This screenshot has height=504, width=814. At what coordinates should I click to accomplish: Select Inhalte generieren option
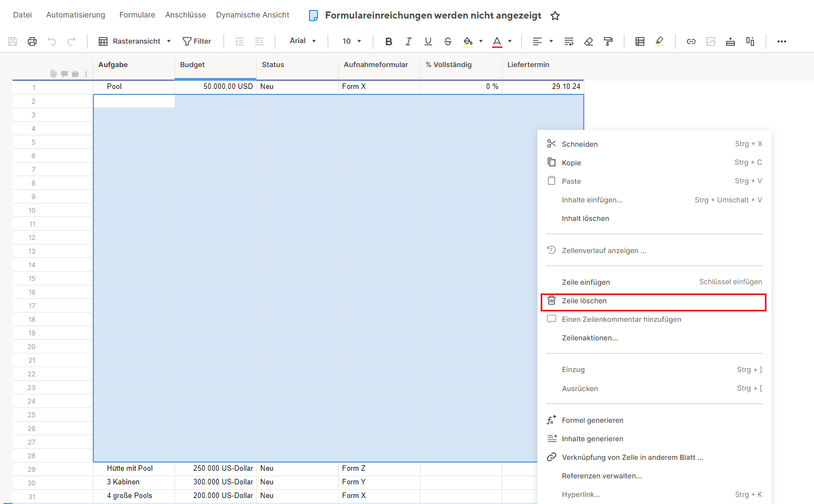[655, 439]
